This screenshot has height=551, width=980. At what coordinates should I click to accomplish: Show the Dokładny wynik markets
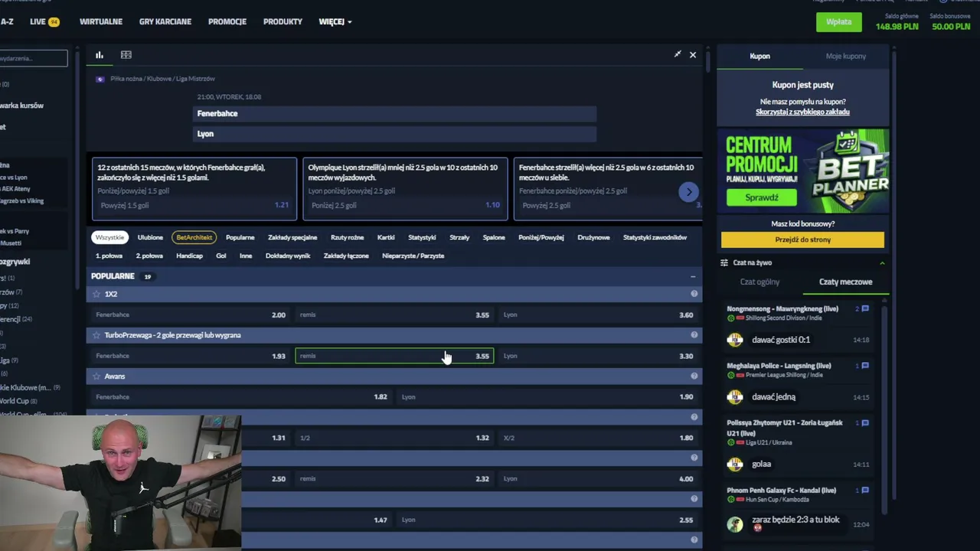point(288,256)
